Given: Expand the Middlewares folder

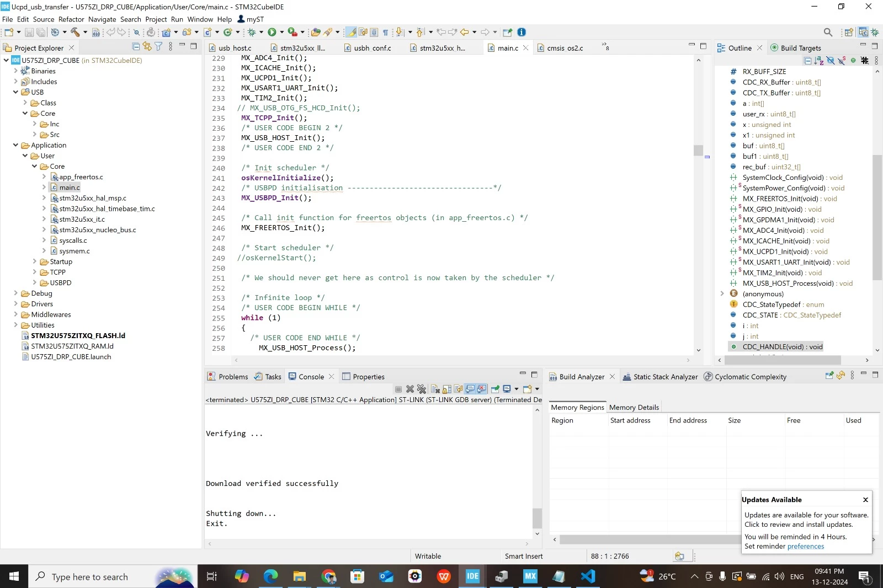Looking at the screenshot, I should 15,314.
